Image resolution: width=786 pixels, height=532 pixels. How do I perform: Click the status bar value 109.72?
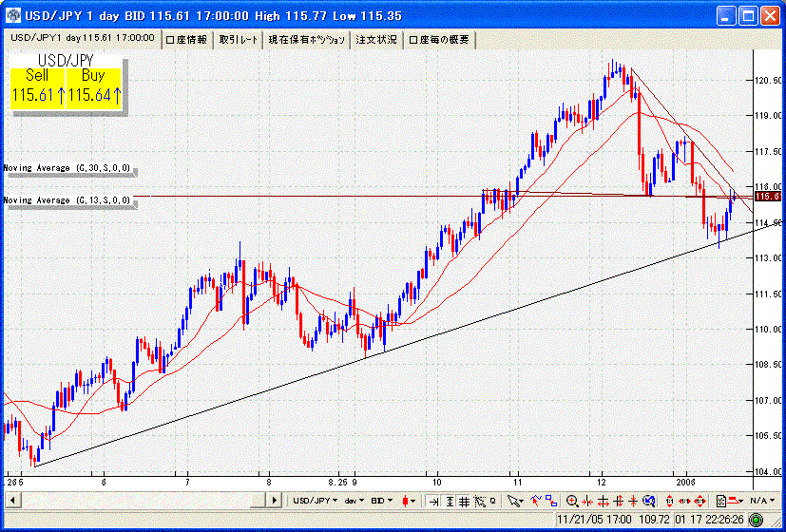[x=652, y=519]
